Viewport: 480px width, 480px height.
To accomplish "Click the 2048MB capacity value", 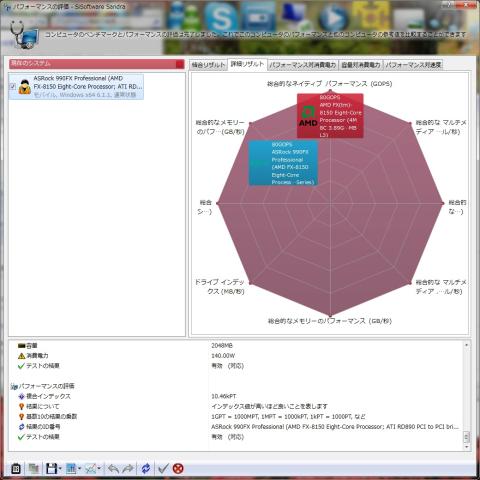I will (x=222, y=346).
